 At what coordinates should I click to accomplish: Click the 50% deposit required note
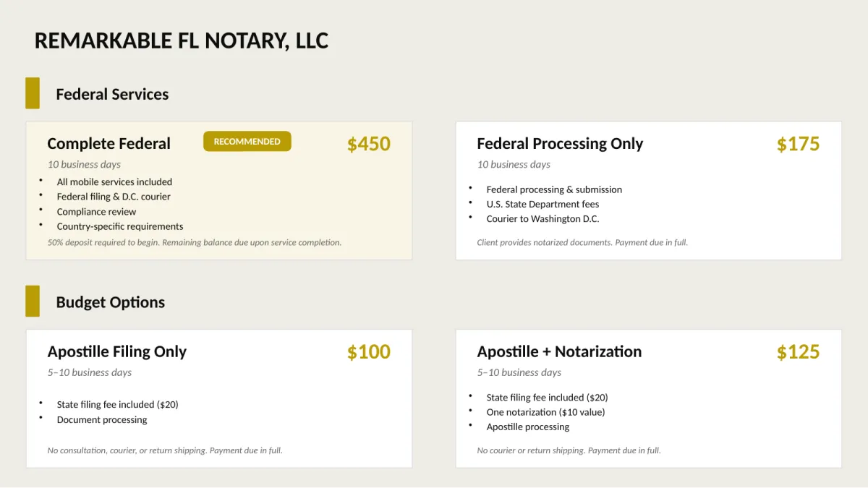coord(195,242)
